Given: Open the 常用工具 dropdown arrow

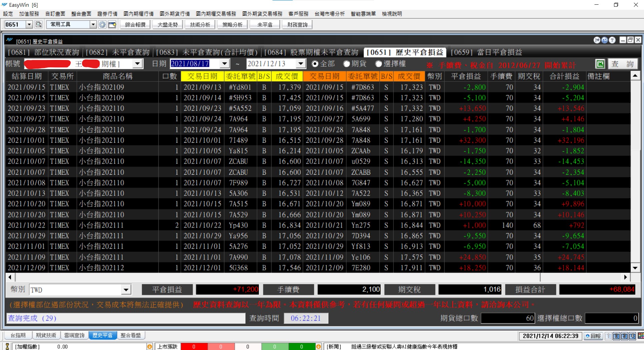Looking at the screenshot, I should [93, 25].
